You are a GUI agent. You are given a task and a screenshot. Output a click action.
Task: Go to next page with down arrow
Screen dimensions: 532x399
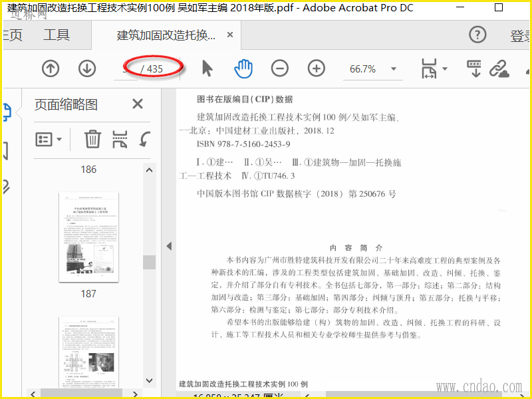point(87,68)
